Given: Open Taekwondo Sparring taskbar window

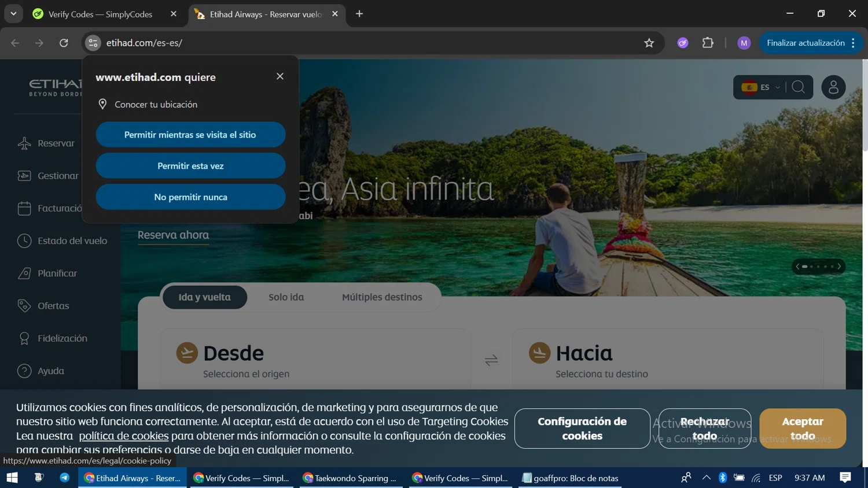Looking at the screenshot, I should pos(350,478).
